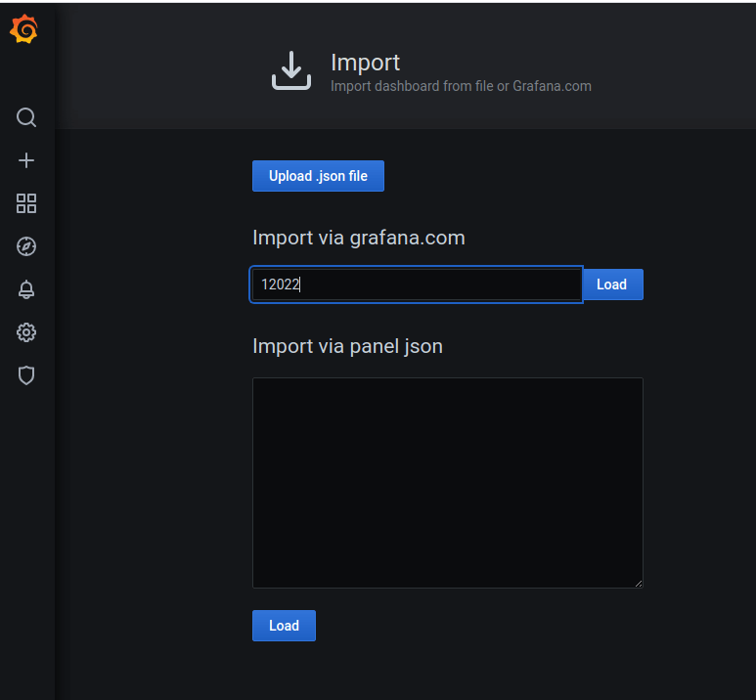Open the Create plus menu

pyautogui.click(x=26, y=160)
